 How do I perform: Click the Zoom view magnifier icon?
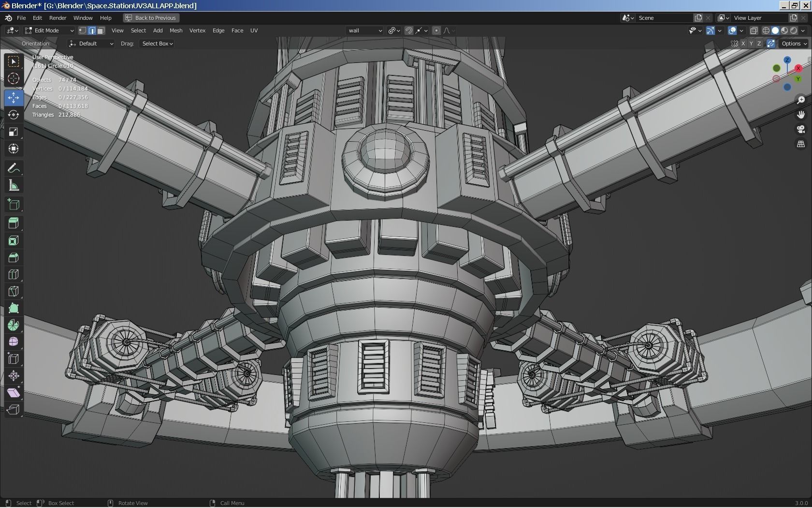tap(801, 100)
